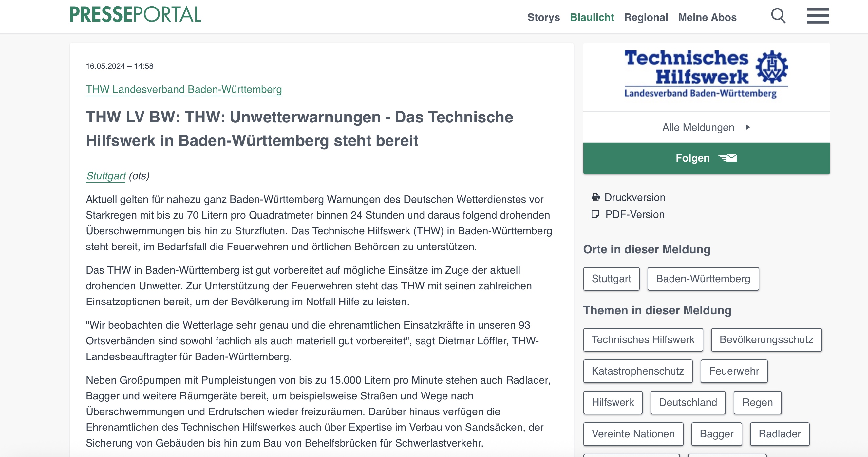868x457 pixels.
Task: Open the PDF-Version link
Action: point(635,214)
